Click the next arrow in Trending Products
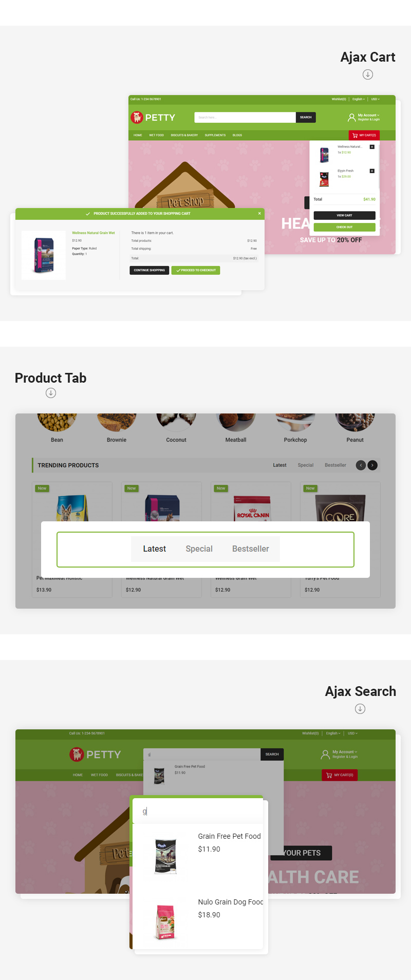411x980 pixels. click(372, 465)
